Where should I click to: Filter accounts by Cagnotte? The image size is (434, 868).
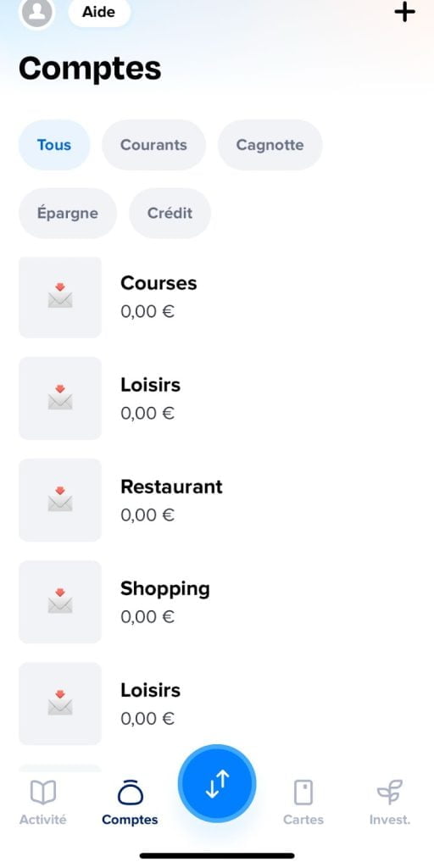270,145
